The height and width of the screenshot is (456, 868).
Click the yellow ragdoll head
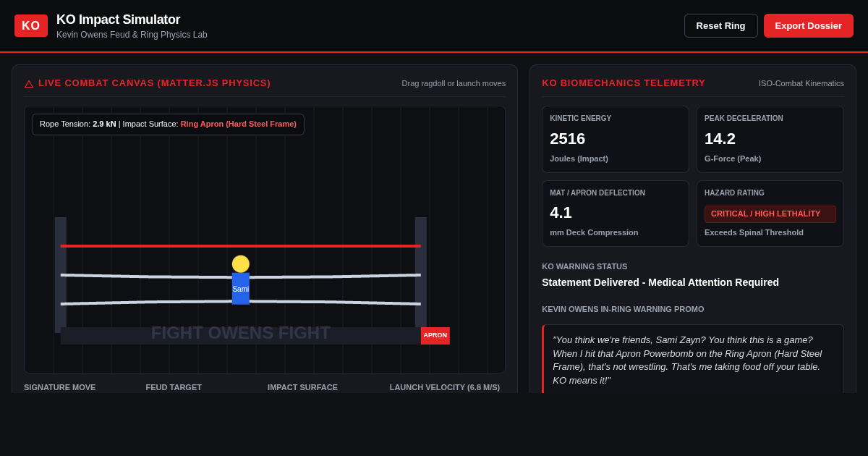241,264
